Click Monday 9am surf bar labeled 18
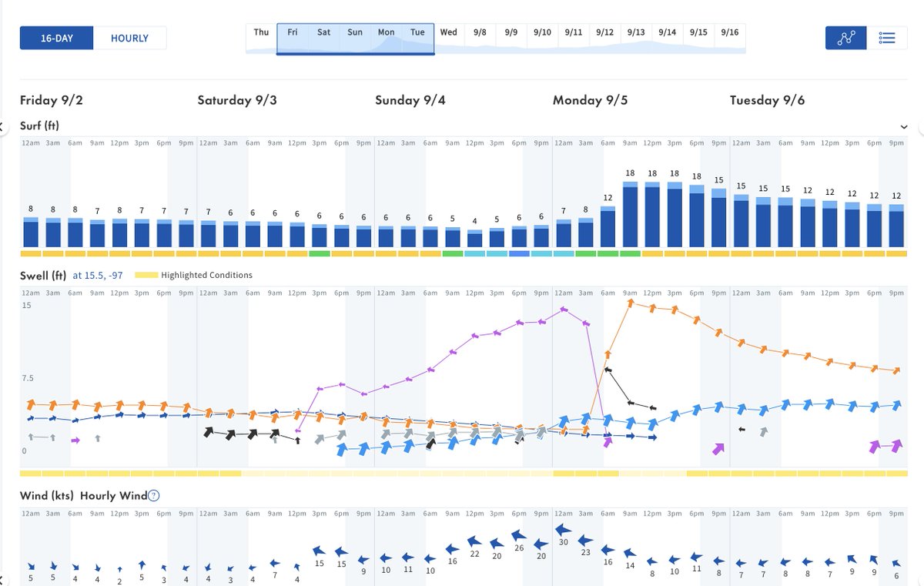The height and width of the screenshot is (586, 924). (x=630, y=214)
